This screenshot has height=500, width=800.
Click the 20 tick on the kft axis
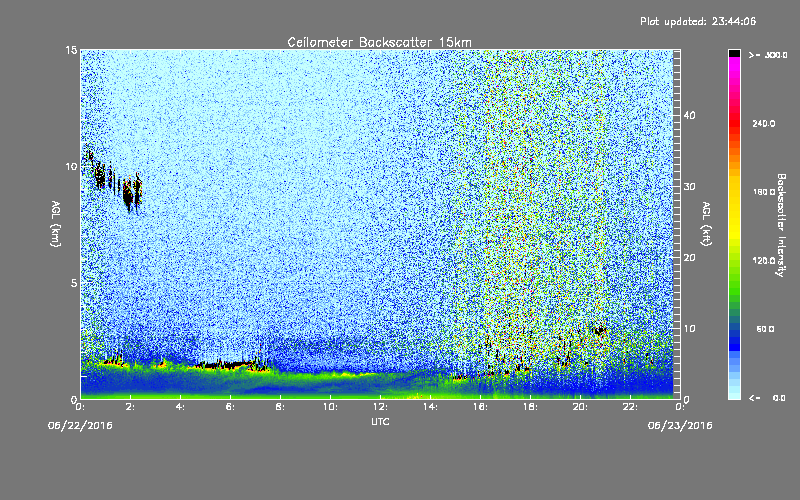point(689,258)
